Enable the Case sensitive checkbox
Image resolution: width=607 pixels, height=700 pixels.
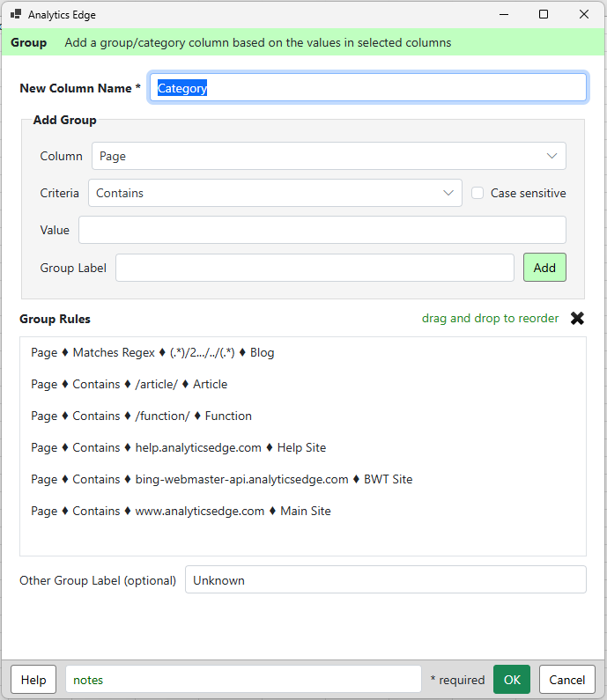click(x=477, y=193)
